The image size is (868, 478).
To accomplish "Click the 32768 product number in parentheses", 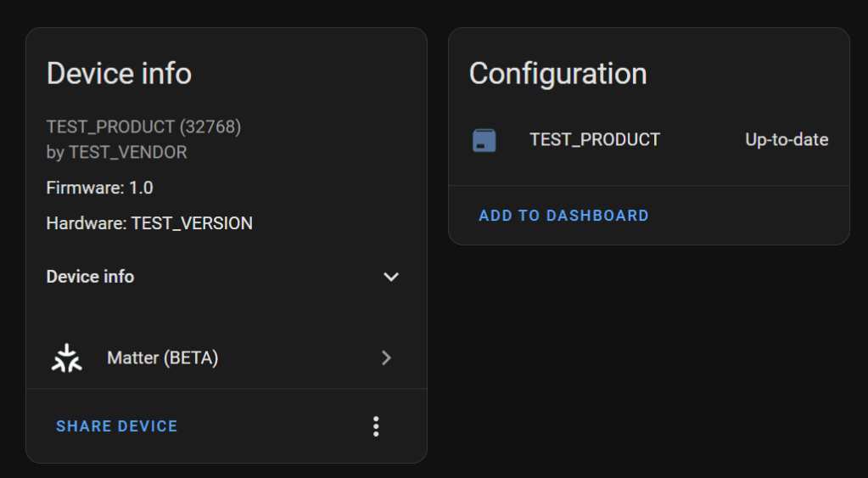I will pyautogui.click(x=210, y=127).
